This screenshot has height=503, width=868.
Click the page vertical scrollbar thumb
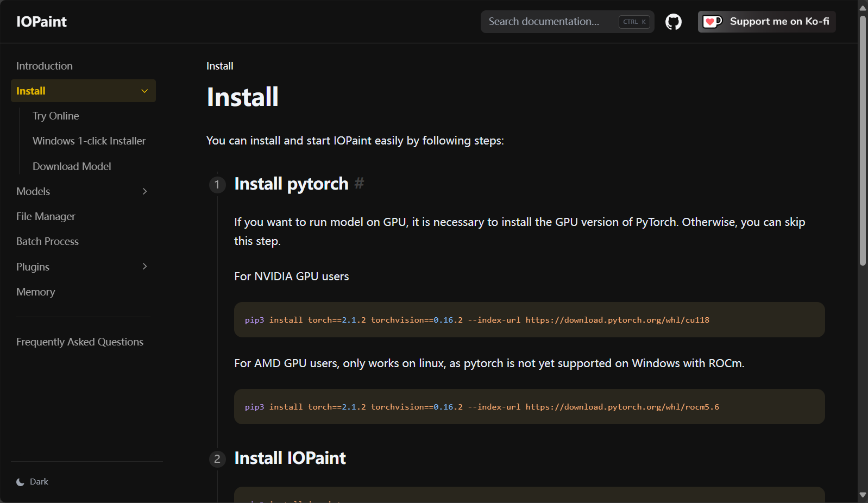pyautogui.click(x=863, y=140)
